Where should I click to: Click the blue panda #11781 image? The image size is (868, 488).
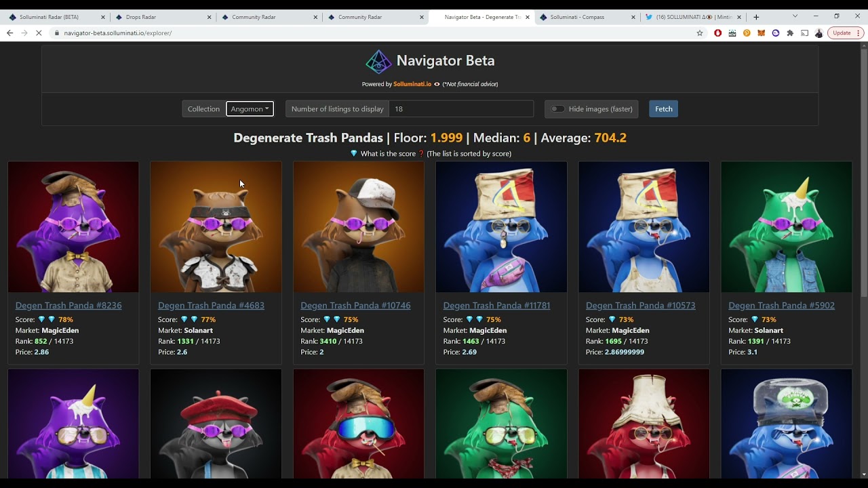point(501,227)
